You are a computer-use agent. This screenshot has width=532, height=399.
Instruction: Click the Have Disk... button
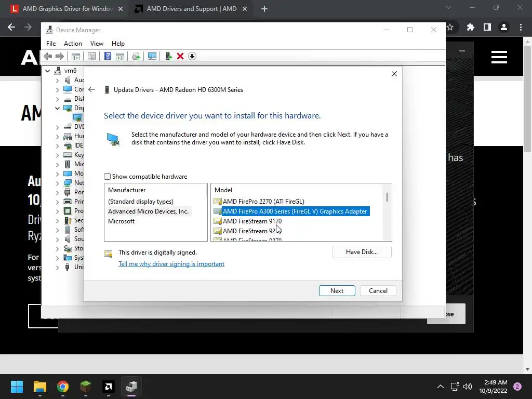[x=362, y=252]
